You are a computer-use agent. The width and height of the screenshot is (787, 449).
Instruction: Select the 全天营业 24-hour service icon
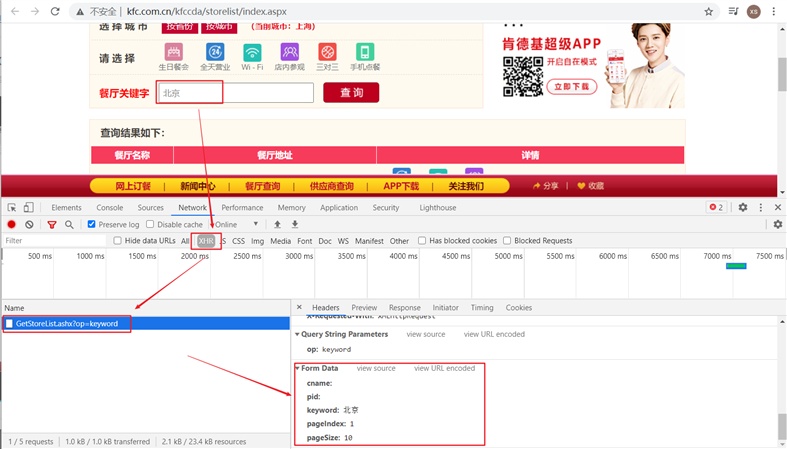[x=215, y=52]
